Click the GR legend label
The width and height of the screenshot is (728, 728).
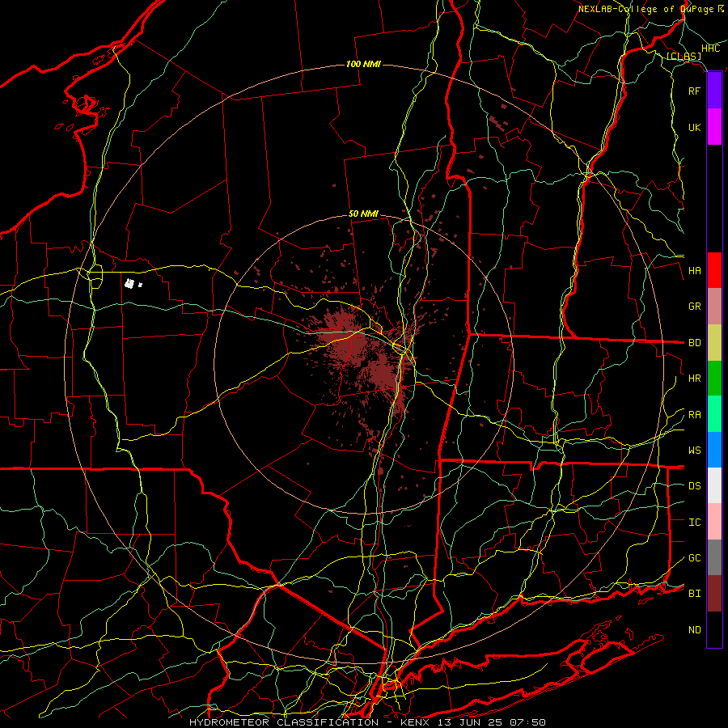point(694,307)
